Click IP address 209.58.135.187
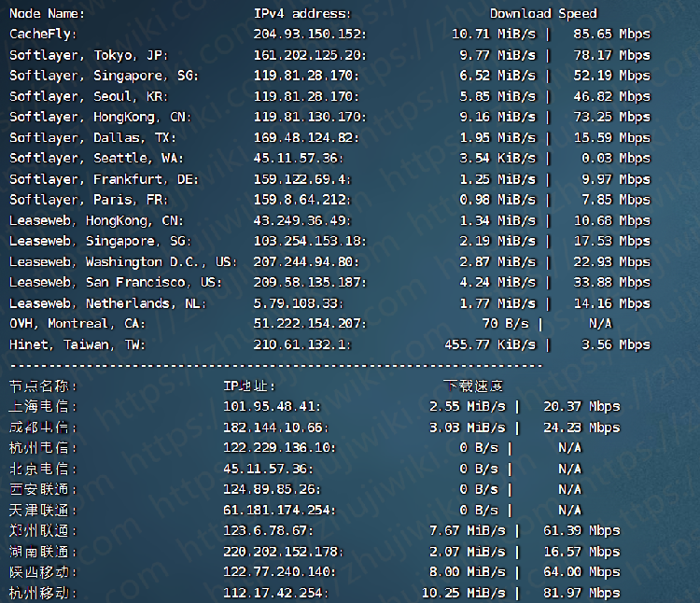 310,283
